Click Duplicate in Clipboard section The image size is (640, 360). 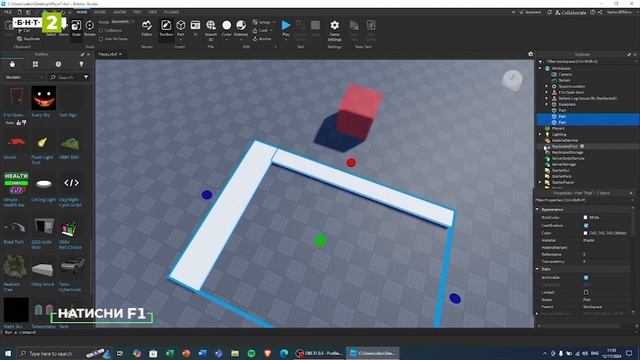(29, 38)
